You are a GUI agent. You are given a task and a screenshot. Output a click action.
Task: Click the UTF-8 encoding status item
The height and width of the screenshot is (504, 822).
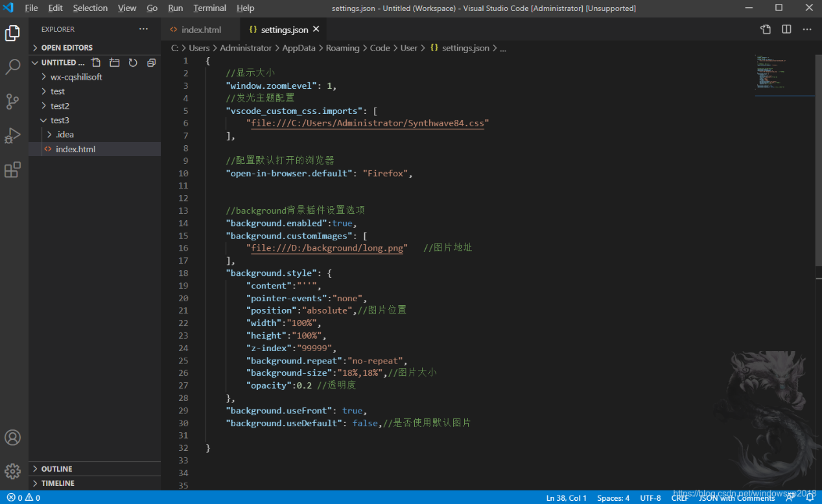click(650, 498)
